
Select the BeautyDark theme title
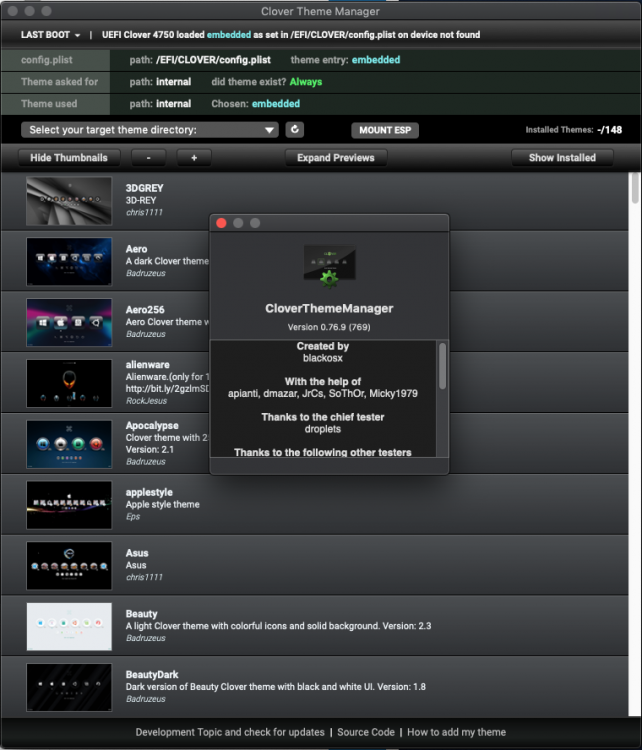(x=152, y=674)
